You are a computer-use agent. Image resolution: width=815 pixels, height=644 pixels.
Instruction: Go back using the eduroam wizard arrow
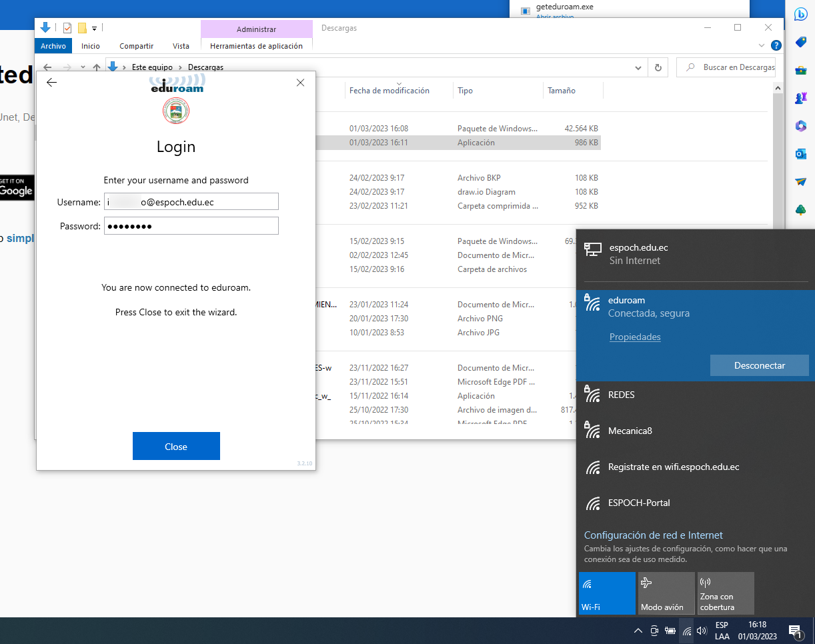click(x=51, y=83)
